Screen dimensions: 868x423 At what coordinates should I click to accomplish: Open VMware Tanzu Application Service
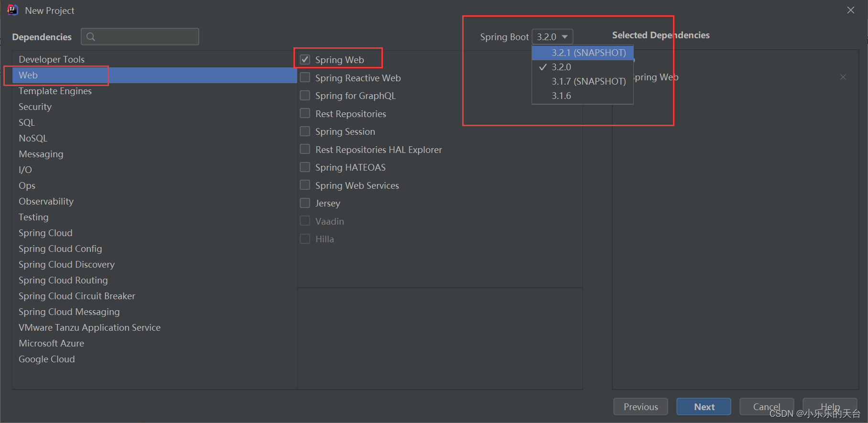pos(154,327)
